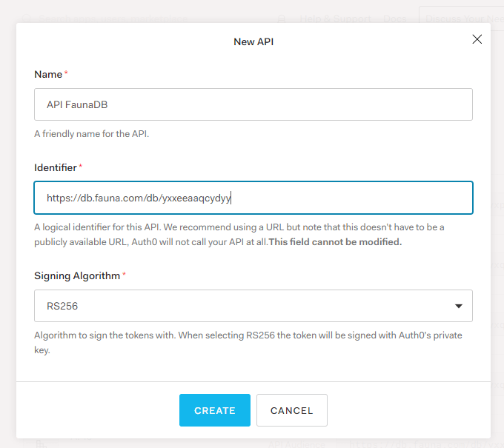Screen dimensions: 504x448
Task: Click the Signing Algorithm label
Action: tap(76, 275)
